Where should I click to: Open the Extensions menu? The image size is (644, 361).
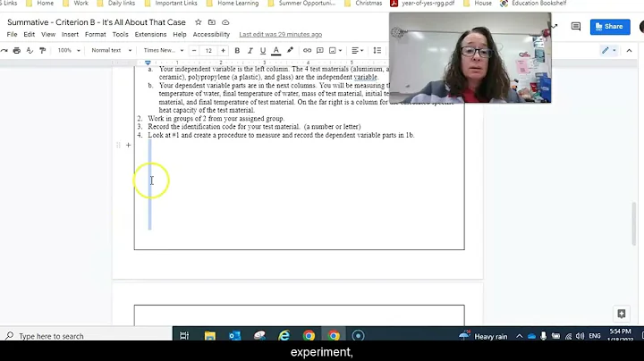point(150,35)
